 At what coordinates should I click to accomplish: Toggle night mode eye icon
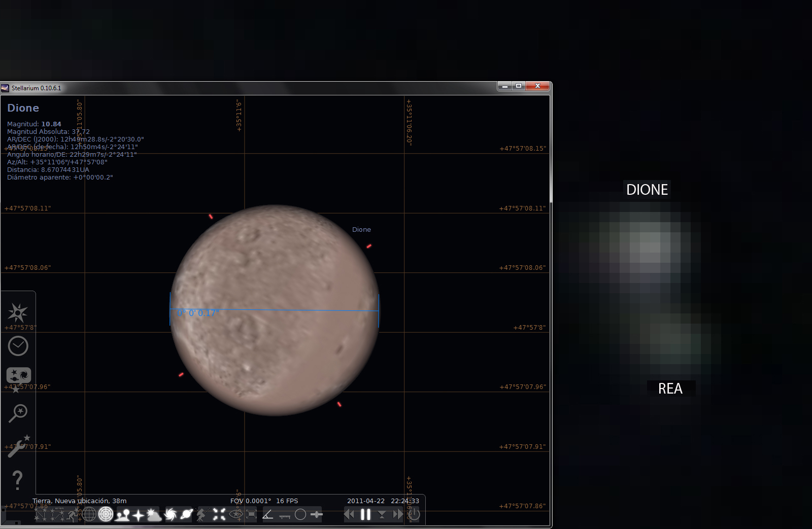pos(235,515)
